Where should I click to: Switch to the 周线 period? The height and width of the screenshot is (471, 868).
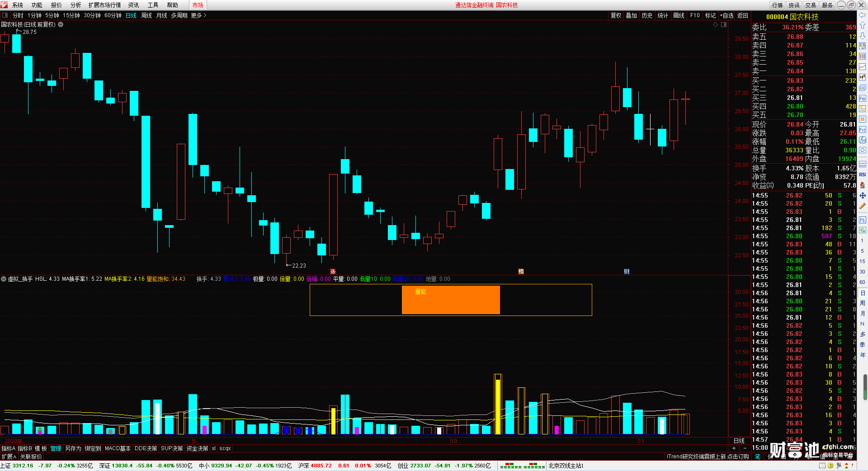146,15
